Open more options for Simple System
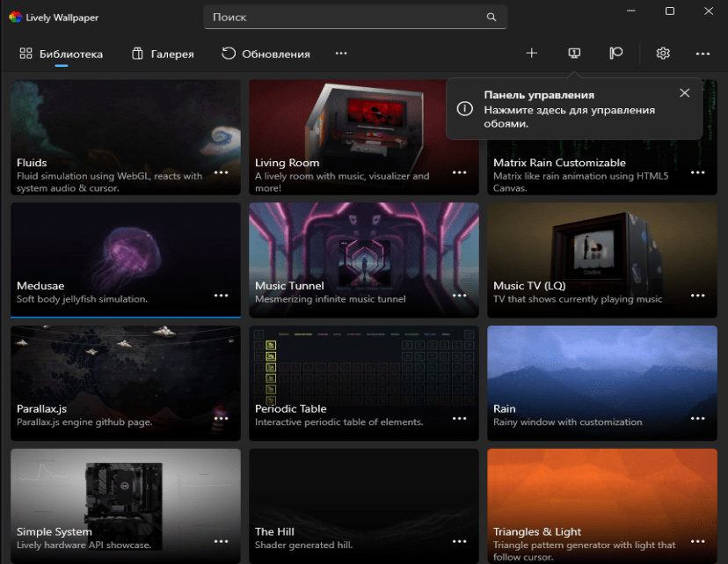 [221, 541]
